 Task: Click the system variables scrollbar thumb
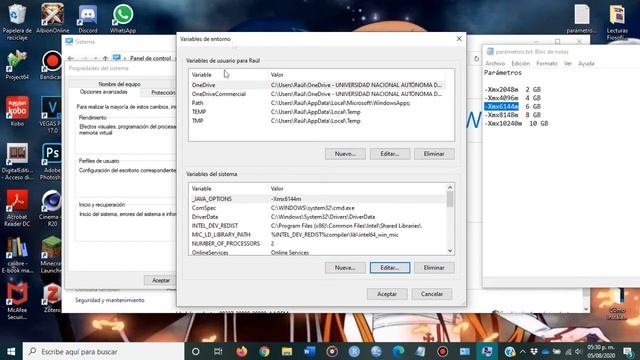click(450, 199)
